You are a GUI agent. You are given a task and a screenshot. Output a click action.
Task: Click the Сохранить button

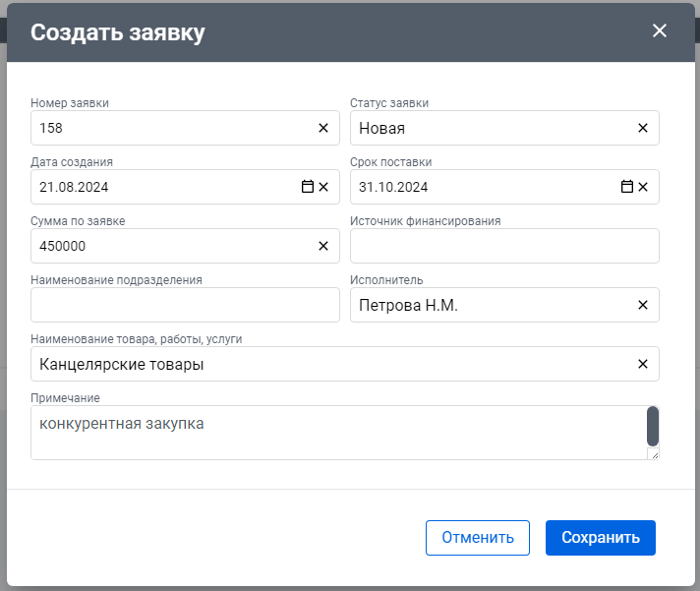pyautogui.click(x=601, y=538)
